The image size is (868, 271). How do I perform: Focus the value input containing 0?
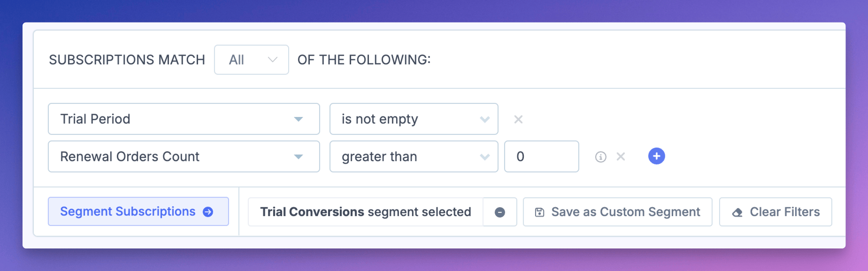[x=541, y=156]
